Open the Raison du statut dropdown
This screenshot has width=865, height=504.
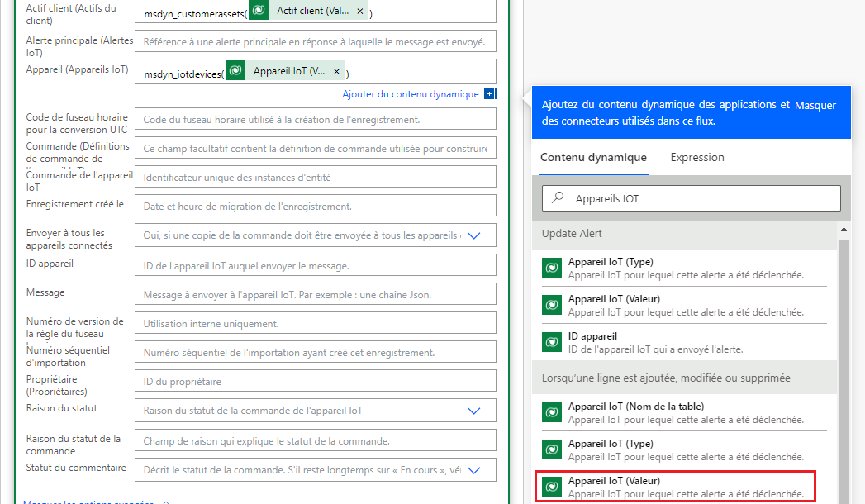[x=474, y=411]
